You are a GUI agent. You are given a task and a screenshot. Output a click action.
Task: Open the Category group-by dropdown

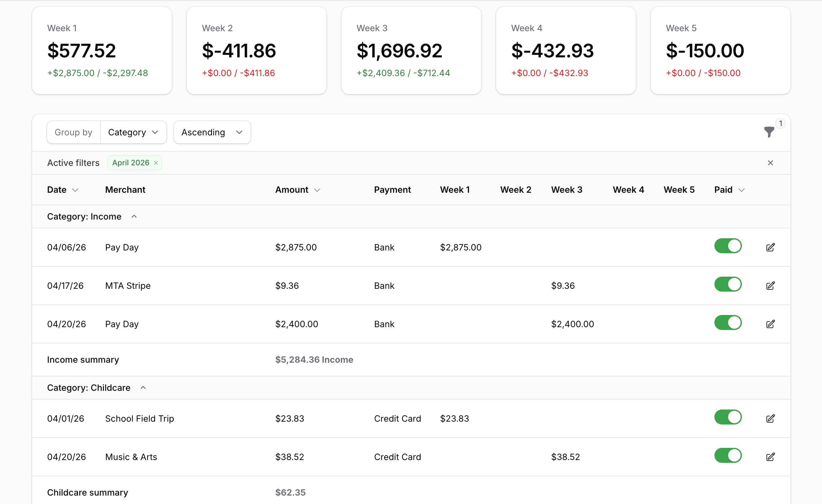click(133, 133)
